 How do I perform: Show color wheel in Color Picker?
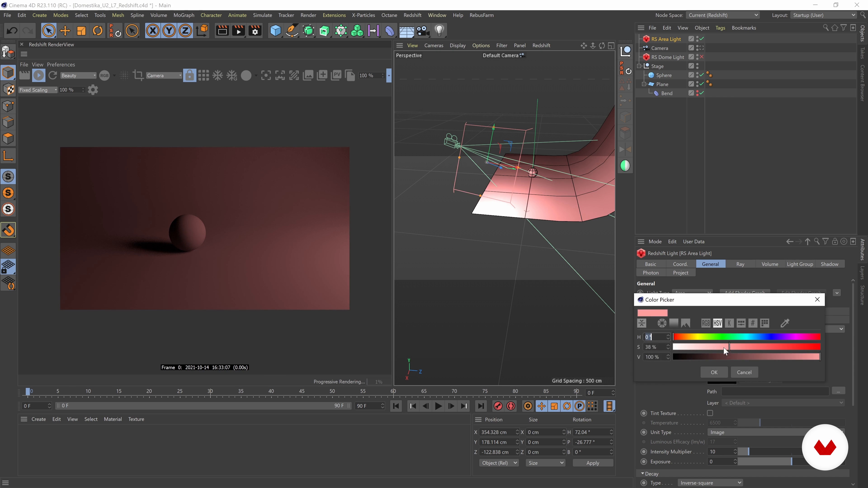click(662, 323)
